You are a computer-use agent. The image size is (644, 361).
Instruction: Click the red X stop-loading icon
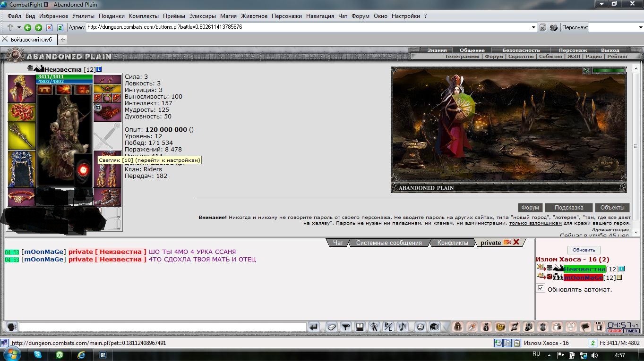point(49,27)
